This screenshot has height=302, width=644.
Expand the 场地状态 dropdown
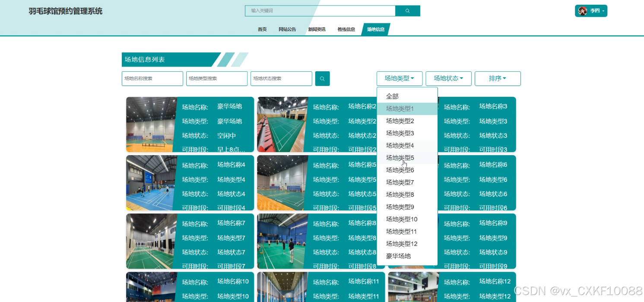point(448,79)
